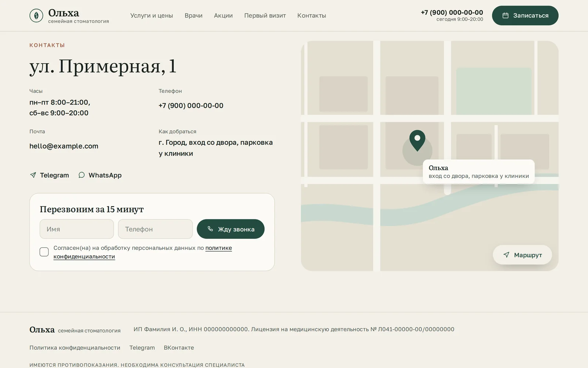The height and width of the screenshot is (368, 588).
Task: Open the footer ВКонтакте link
Action: click(x=179, y=347)
